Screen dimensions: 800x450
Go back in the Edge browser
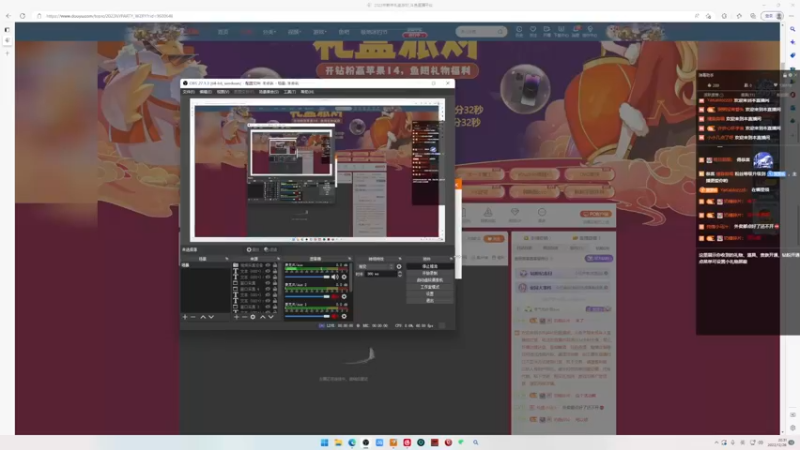8,16
